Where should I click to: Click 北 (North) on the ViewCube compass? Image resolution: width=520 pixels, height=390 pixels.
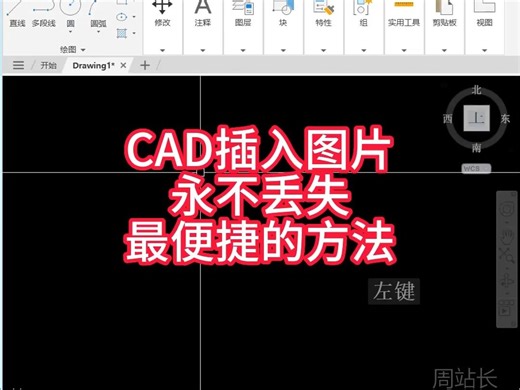[x=477, y=90]
